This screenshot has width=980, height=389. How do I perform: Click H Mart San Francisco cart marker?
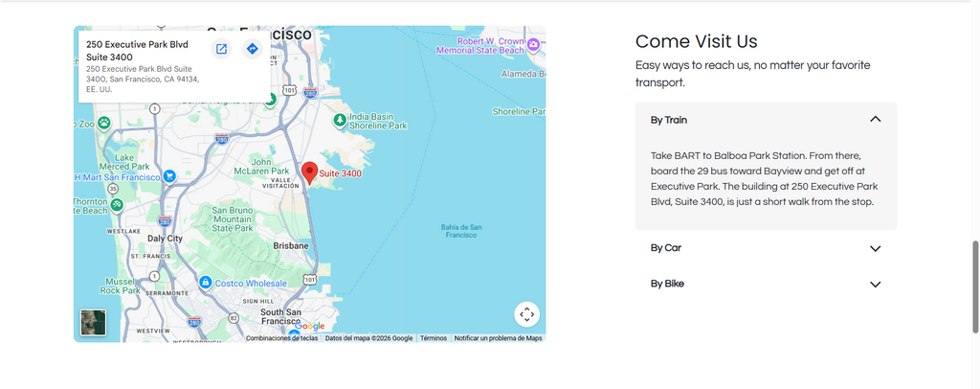[x=168, y=176]
